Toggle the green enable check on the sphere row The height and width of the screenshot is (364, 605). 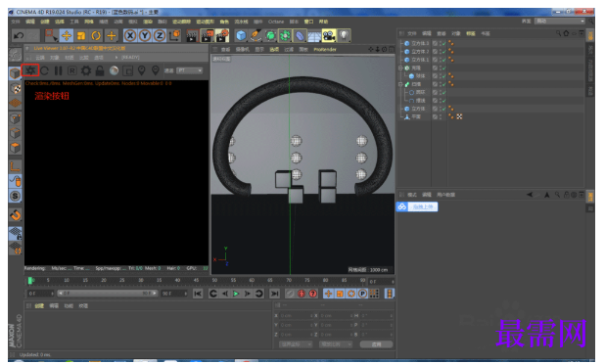pyautogui.click(x=444, y=76)
